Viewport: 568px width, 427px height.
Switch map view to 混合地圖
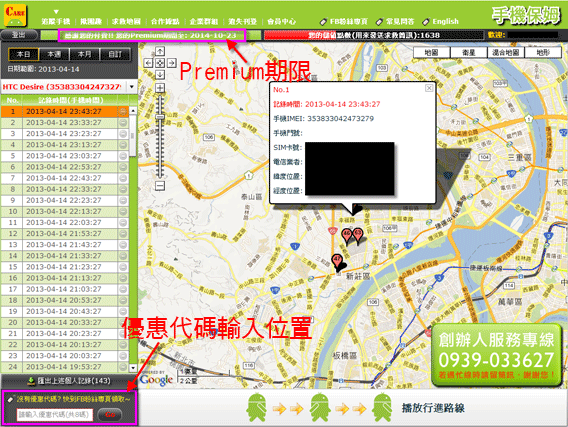[506, 53]
